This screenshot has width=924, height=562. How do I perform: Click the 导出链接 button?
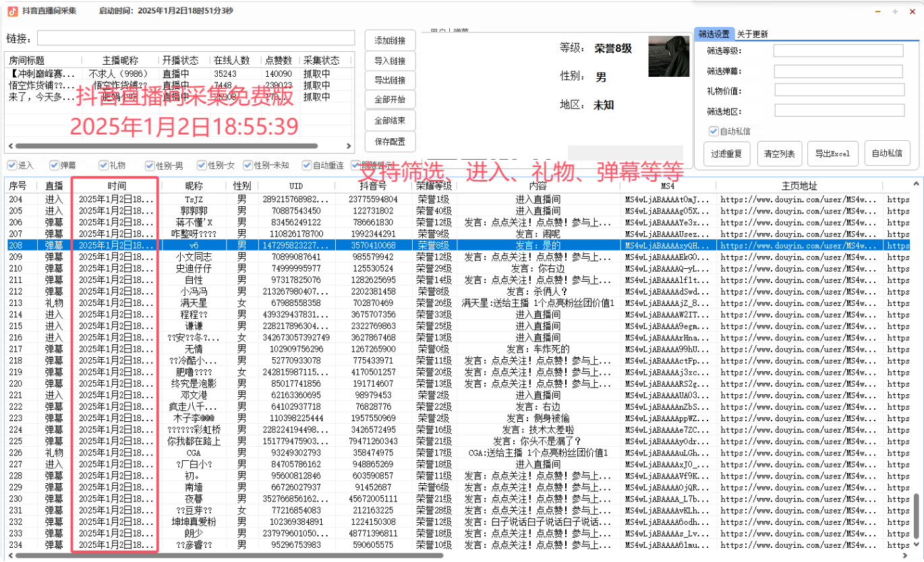pyautogui.click(x=390, y=80)
